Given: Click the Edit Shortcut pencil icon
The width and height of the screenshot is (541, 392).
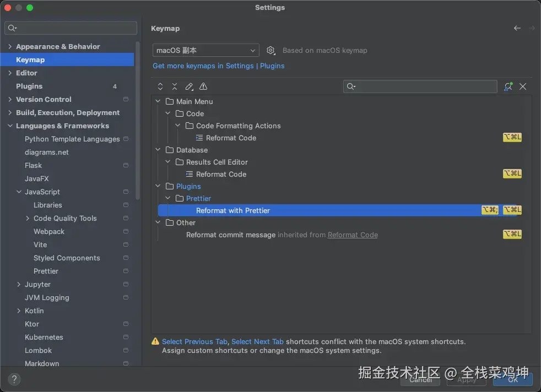Looking at the screenshot, I should 189,86.
